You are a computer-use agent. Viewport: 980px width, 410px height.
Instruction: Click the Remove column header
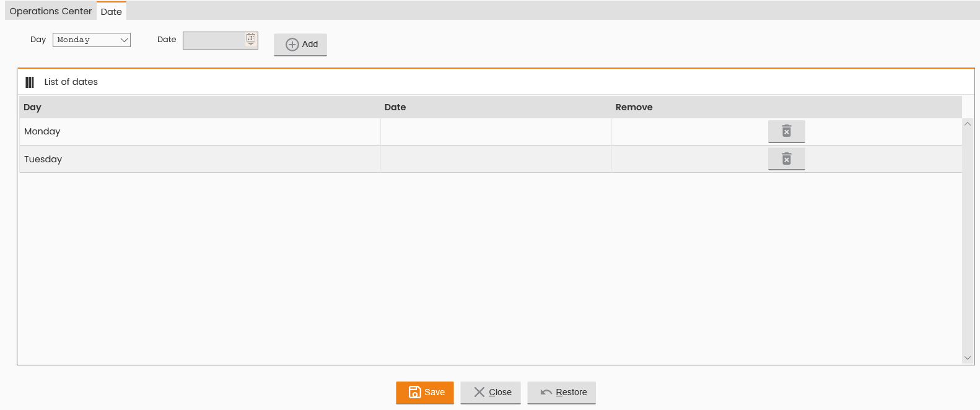point(787,107)
